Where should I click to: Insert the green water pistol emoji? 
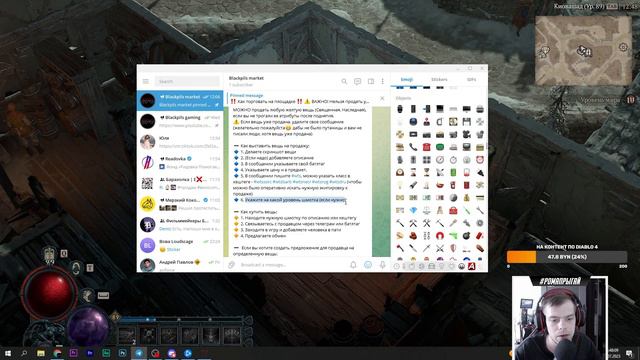[x=453, y=236]
